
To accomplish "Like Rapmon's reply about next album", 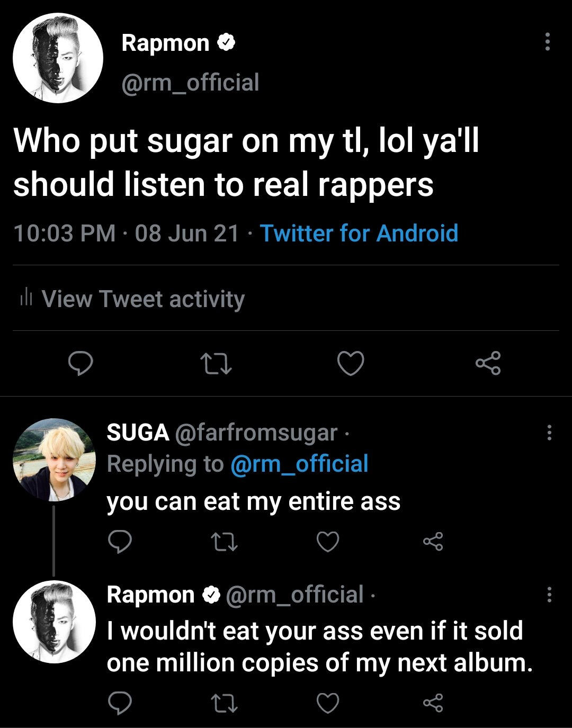I will (328, 703).
